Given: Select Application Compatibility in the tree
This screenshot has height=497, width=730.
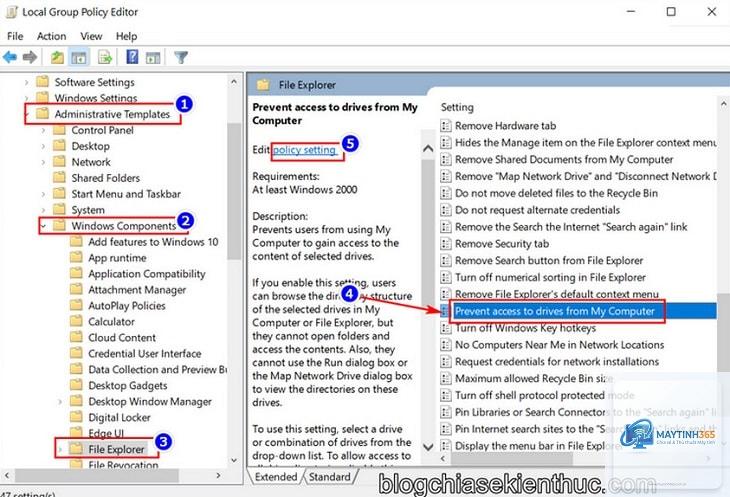Looking at the screenshot, I should [x=147, y=274].
